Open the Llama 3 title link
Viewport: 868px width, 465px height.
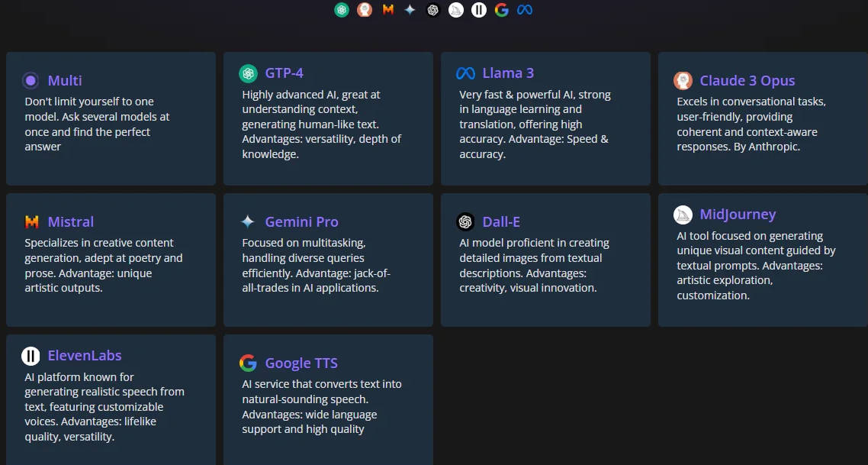click(508, 73)
